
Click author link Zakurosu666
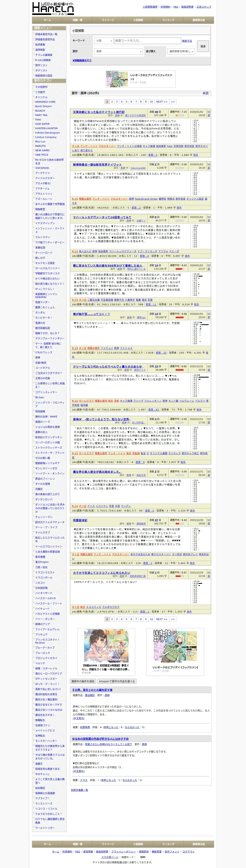pos(138,168)
